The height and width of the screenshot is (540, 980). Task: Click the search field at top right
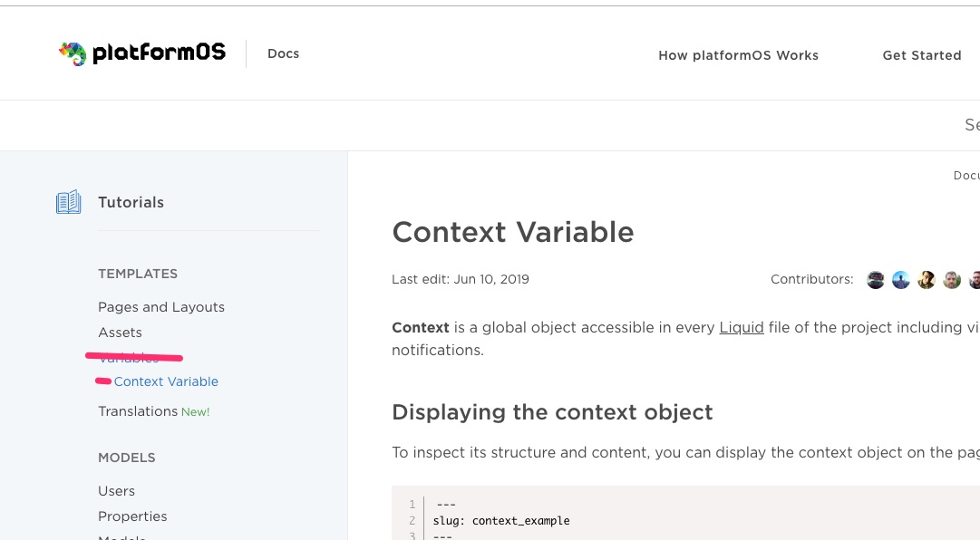[x=972, y=125]
